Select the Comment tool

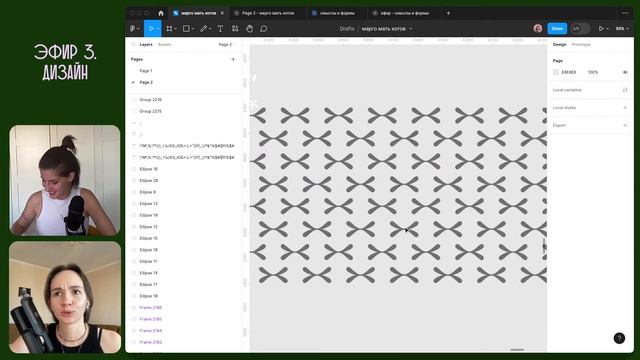coord(264,29)
